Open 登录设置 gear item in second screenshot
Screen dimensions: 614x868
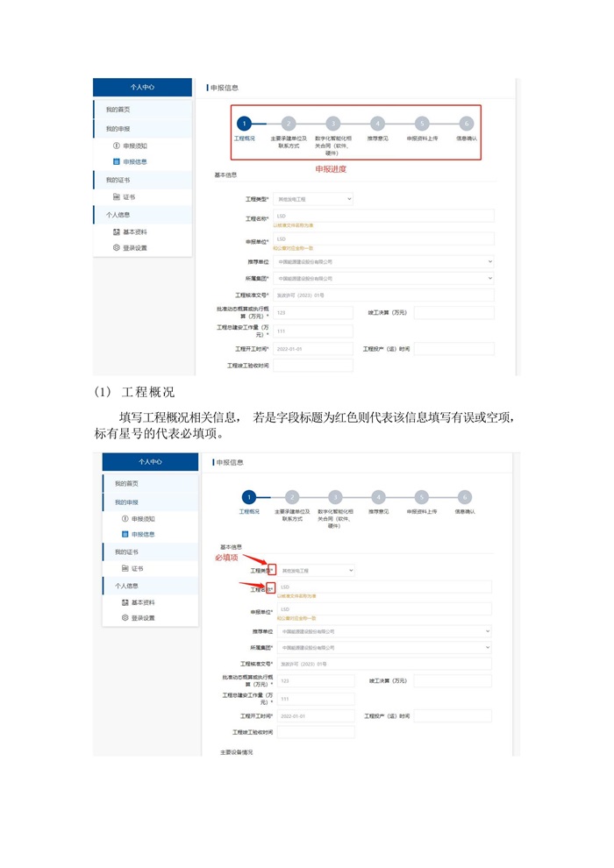click(x=139, y=618)
